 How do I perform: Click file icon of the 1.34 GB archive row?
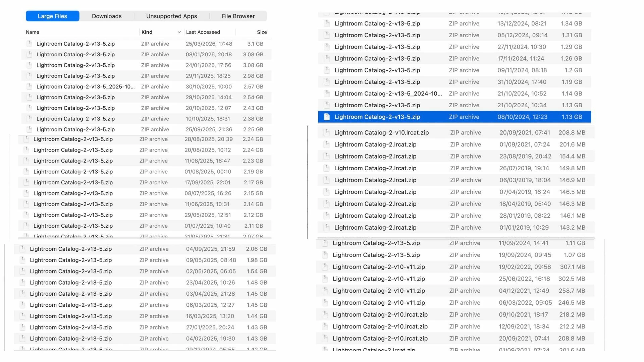click(x=327, y=23)
